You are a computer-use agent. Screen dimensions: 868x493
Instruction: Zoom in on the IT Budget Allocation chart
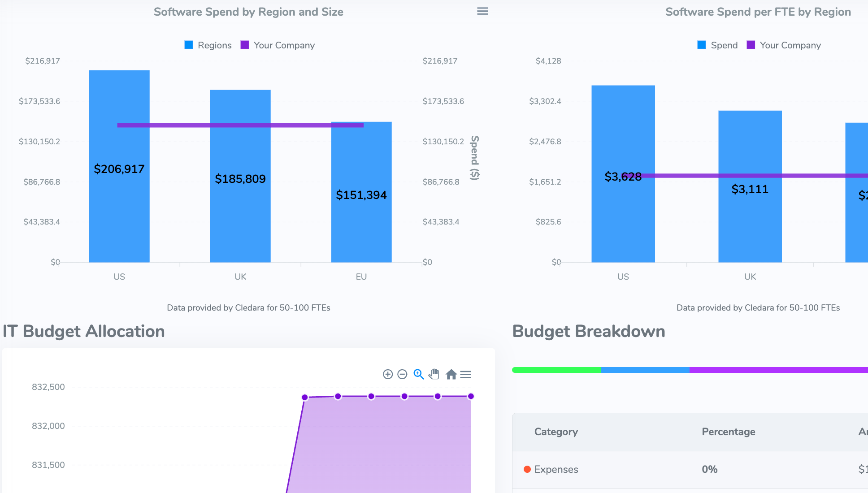[387, 374]
